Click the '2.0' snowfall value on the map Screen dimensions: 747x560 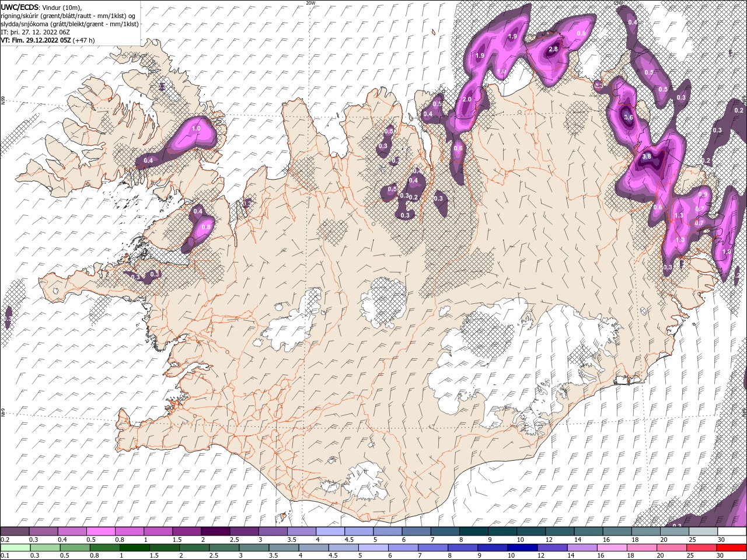467,100
